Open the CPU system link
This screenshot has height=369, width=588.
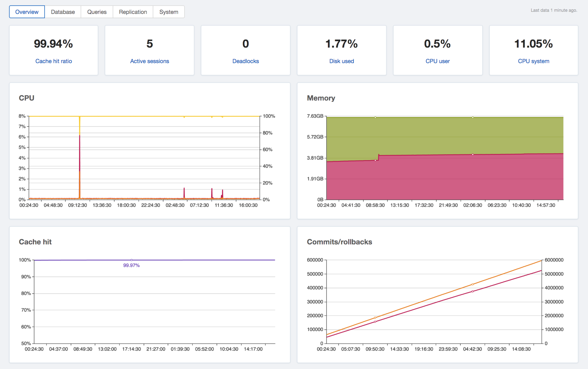(533, 61)
